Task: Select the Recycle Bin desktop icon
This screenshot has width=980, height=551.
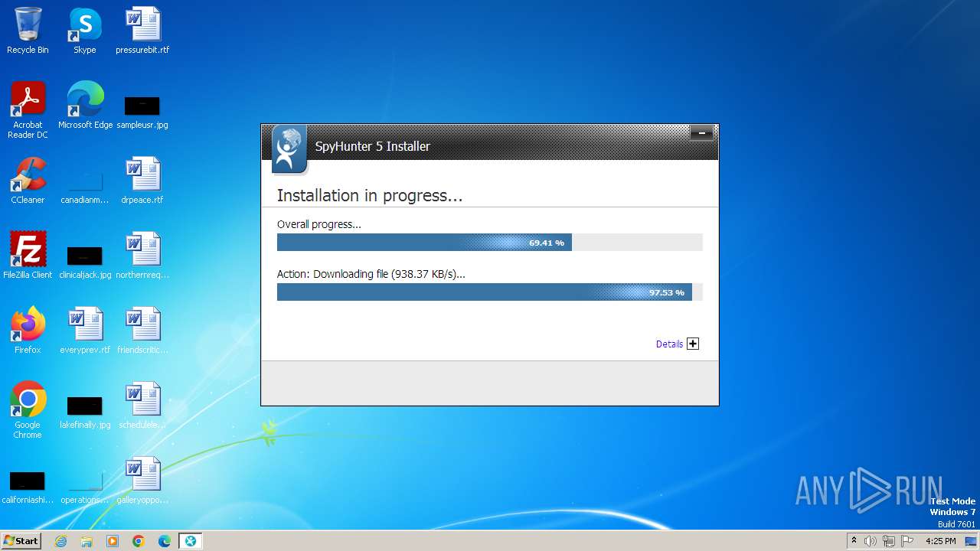Action: 28,31
